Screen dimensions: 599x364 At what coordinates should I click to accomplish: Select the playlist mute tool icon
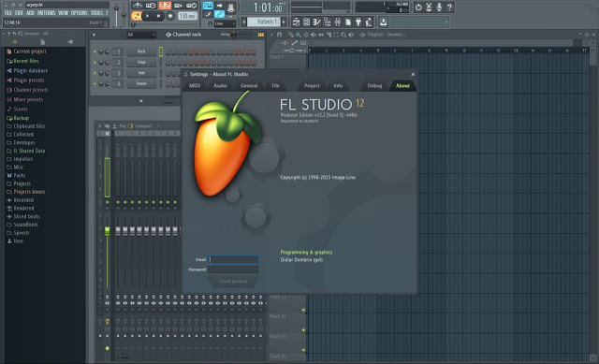pos(314,35)
